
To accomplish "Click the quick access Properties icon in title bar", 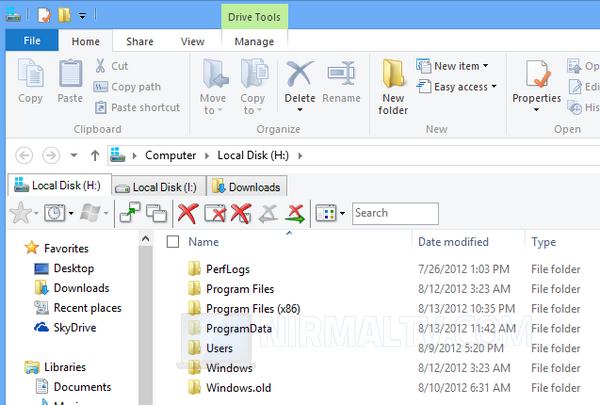I will click(44, 15).
